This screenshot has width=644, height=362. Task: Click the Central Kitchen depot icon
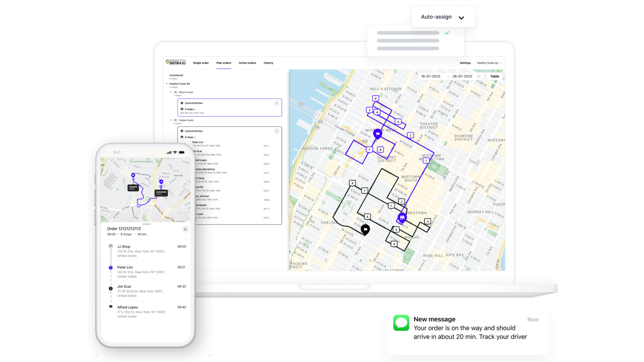[x=182, y=103]
